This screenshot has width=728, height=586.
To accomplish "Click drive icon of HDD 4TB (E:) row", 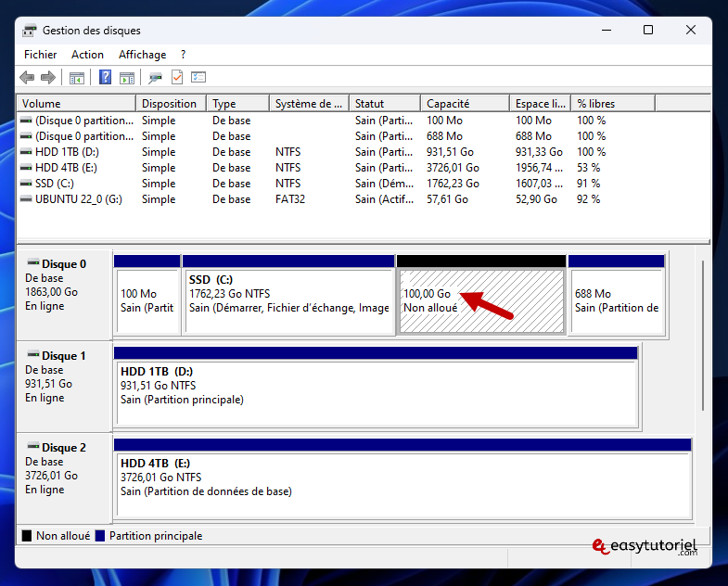I will click(x=27, y=168).
